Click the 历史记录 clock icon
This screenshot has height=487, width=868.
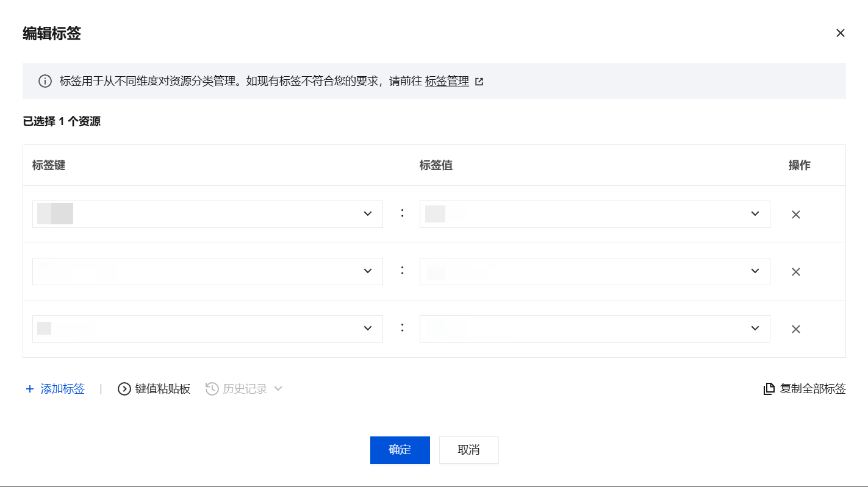tap(212, 389)
